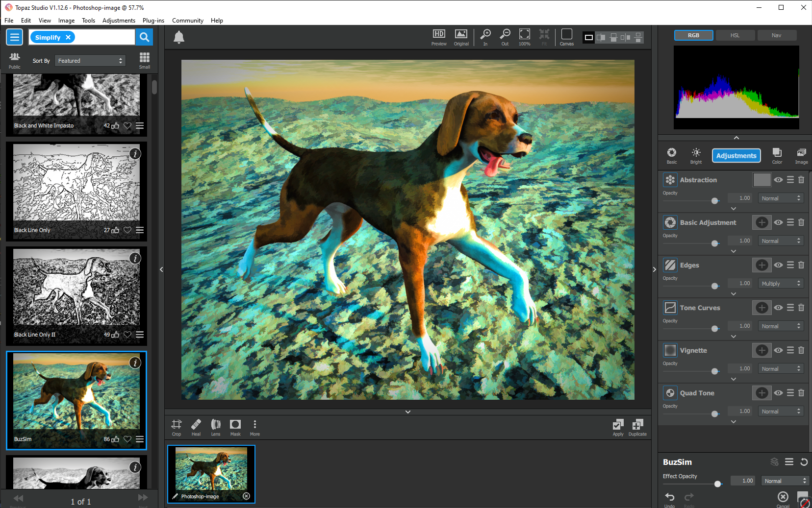Toggle Vignette adjustment visibility
The height and width of the screenshot is (508, 812).
779,350
